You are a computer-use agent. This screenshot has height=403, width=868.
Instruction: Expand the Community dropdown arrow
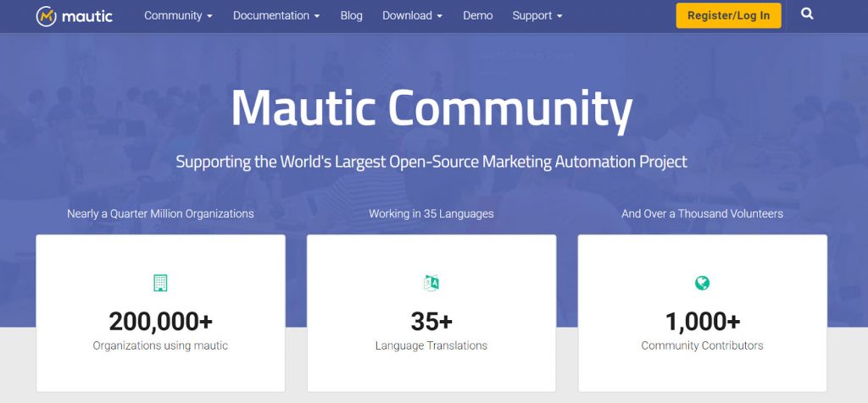point(210,17)
